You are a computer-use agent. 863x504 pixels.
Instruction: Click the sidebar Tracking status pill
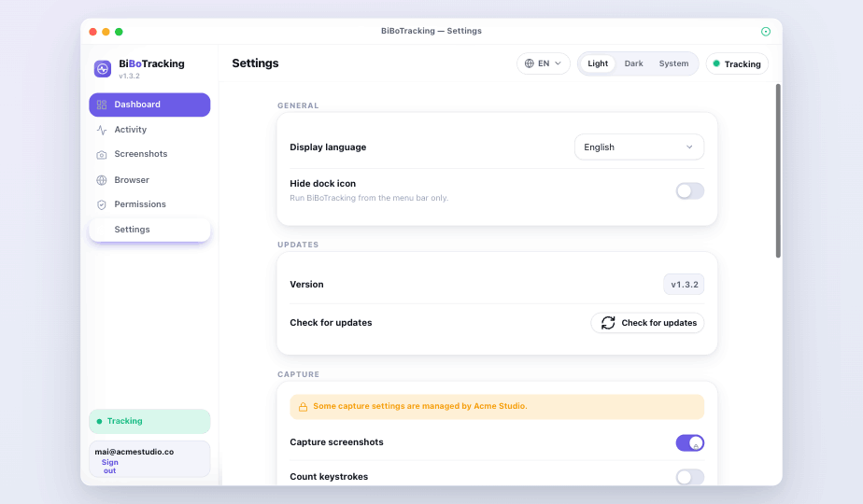(149, 422)
